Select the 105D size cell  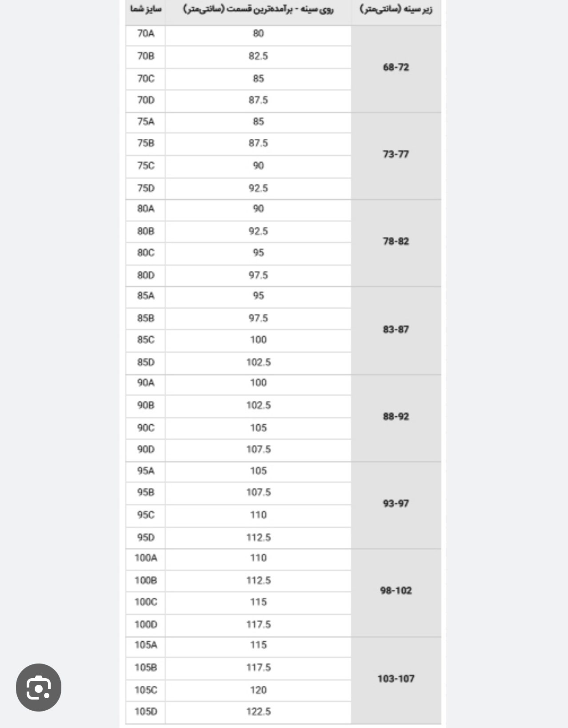(x=146, y=712)
